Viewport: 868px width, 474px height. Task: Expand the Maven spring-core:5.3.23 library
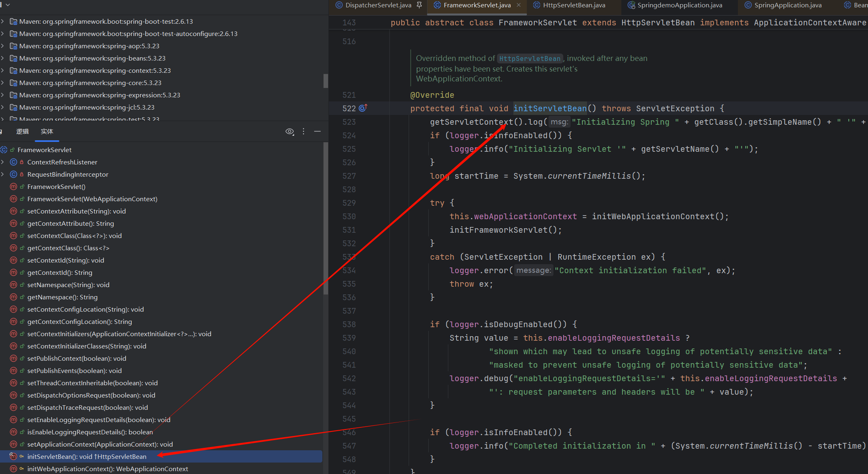pyautogui.click(x=2, y=83)
